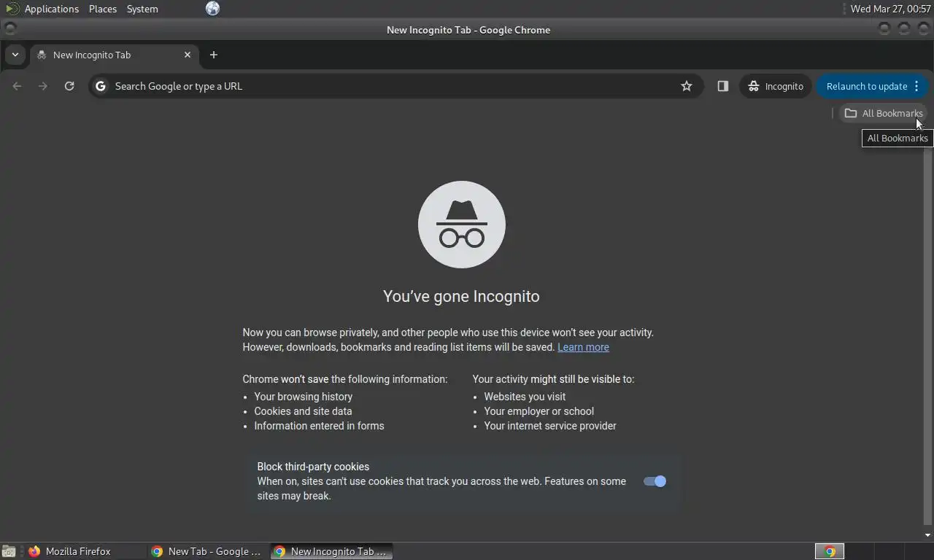Minimize the Chrome window
The height and width of the screenshot is (560, 934).
(x=884, y=29)
